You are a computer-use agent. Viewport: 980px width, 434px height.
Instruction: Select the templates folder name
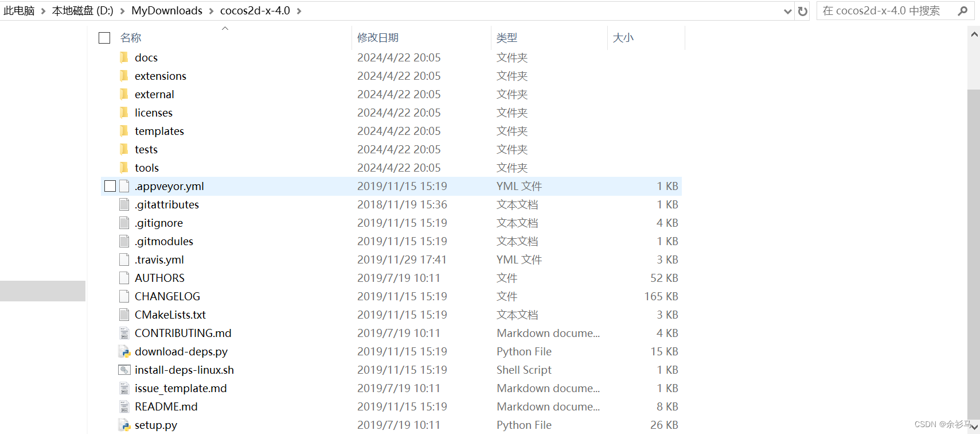(x=159, y=131)
